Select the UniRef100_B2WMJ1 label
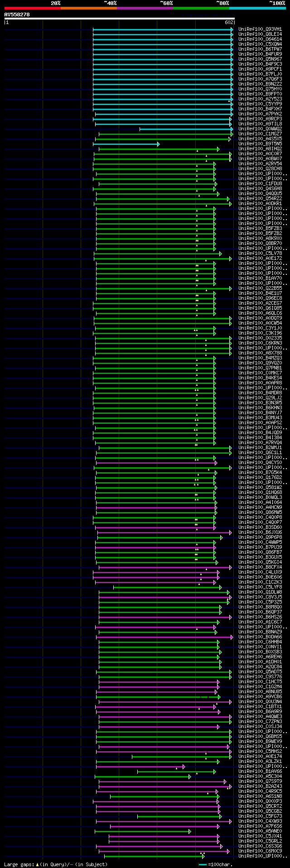Screen dimensions: 290x868 pyautogui.click(x=260, y=447)
